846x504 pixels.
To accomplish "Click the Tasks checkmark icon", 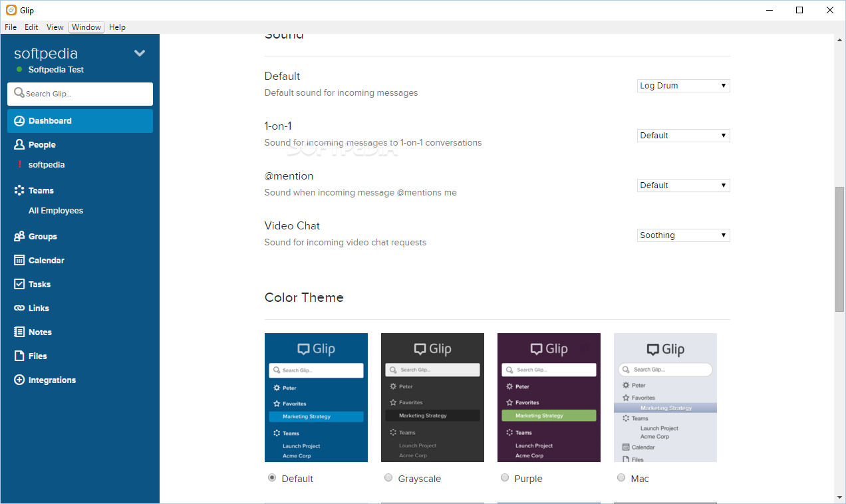I will click(x=19, y=284).
